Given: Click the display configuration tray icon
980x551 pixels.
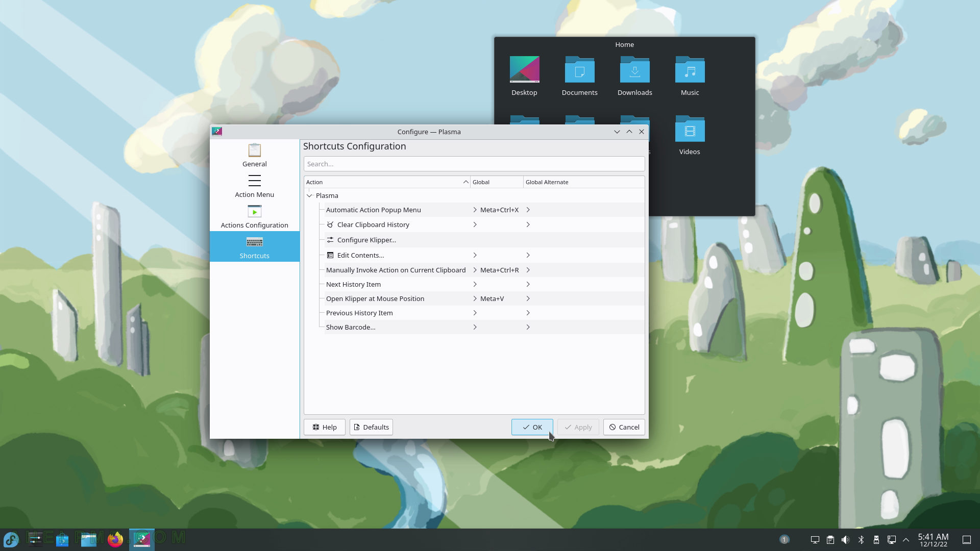Looking at the screenshot, I should pyautogui.click(x=815, y=540).
